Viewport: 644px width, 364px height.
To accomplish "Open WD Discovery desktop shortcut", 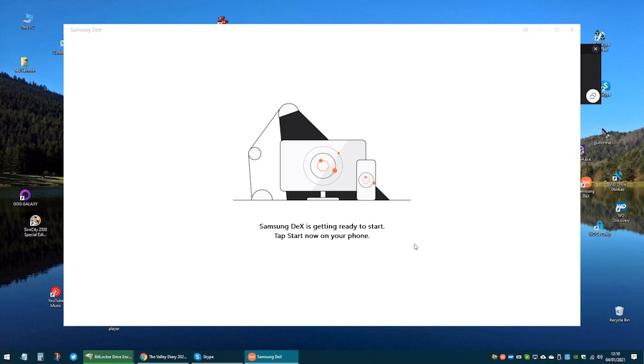I will point(620,212).
